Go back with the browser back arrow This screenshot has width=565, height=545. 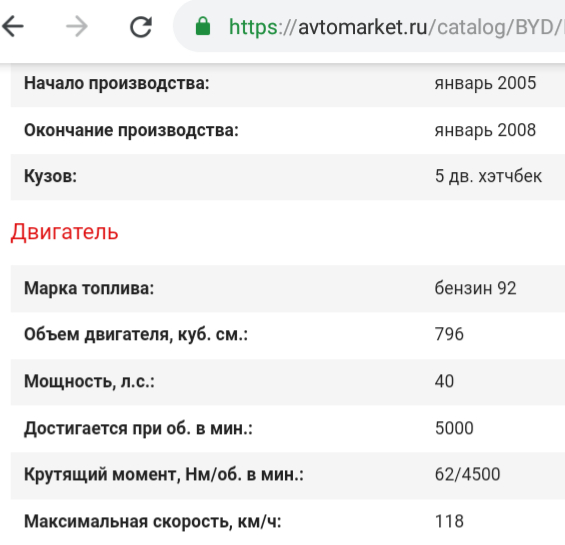(x=13, y=26)
